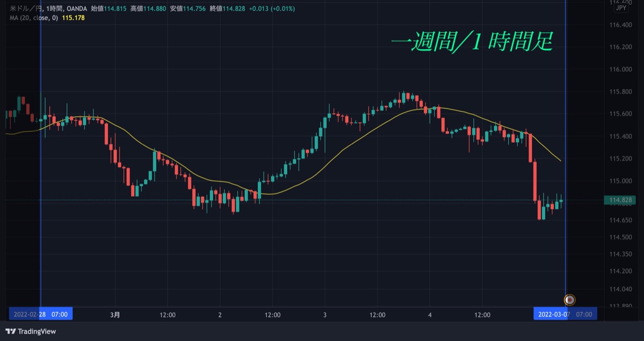Viewport: 644px width, 341px height.
Task: Click the day 4 label on time axis
Action: point(430,314)
